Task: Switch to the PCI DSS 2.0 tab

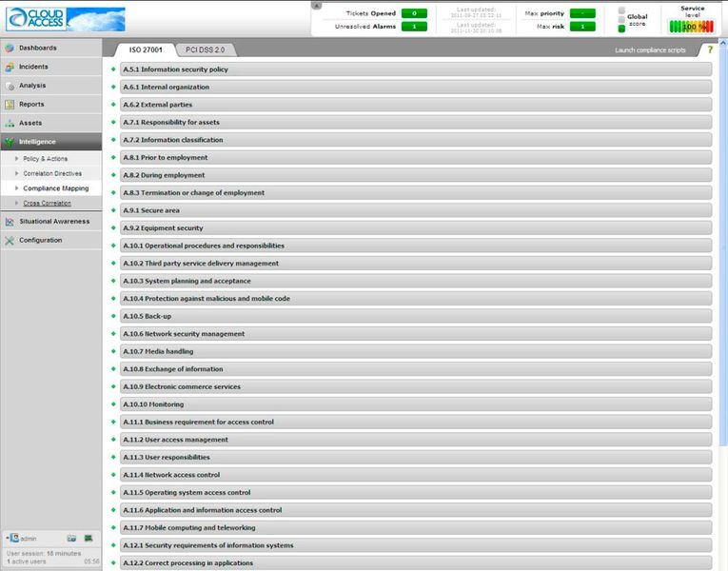Action: click(x=206, y=49)
